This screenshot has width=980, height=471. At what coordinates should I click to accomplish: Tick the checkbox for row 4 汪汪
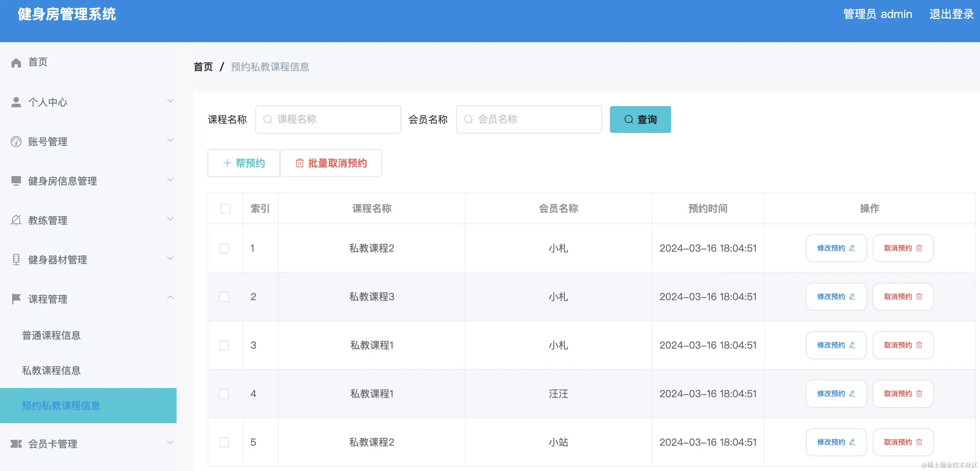[x=224, y=393]
